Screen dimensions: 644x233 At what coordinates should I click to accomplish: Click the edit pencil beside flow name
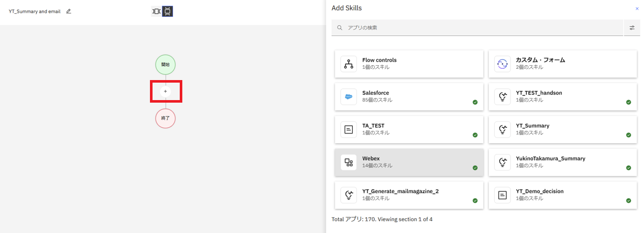(x=69, y=11)
